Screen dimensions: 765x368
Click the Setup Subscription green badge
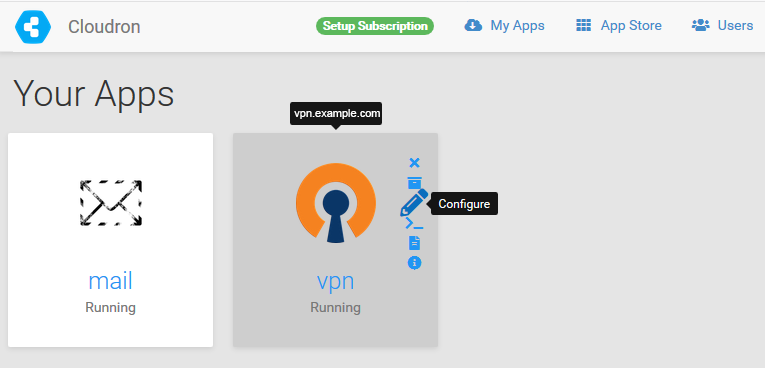point(375,26)
